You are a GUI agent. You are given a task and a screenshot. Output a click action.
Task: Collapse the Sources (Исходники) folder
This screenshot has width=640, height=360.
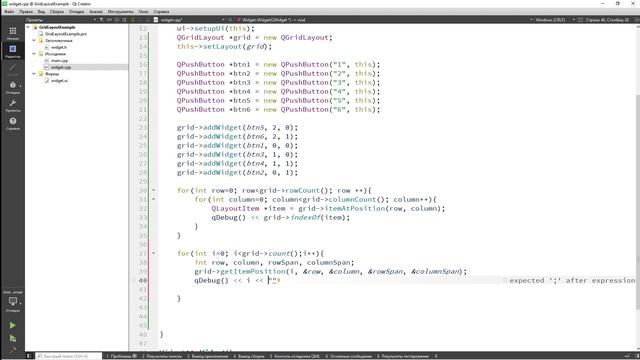[x=34, y=54]
